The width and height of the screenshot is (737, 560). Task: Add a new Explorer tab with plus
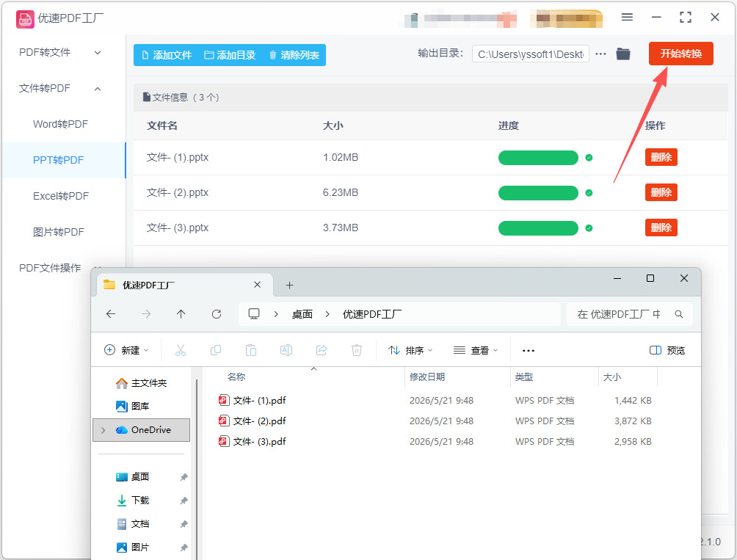pyautogui.click(x=289, y=286)
